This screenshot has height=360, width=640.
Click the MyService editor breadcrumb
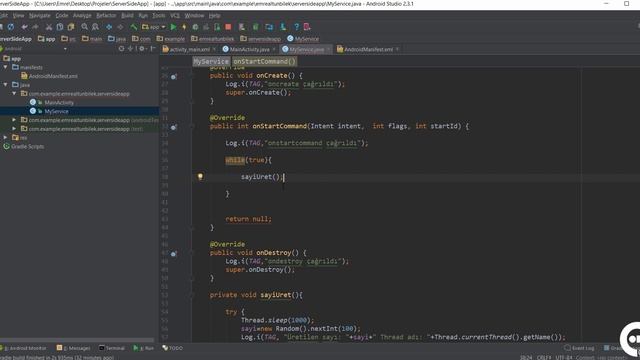[x=211, y=61]
